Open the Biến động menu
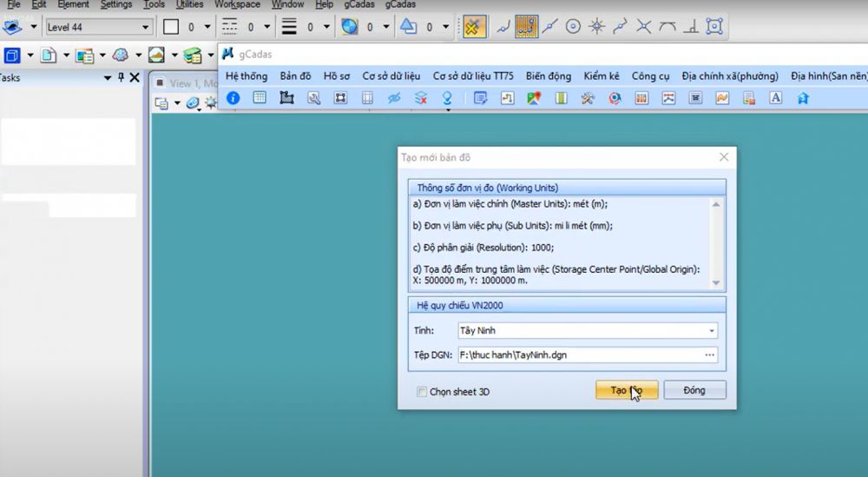The image size is (868, 477). pyautogui.click(x=549, y=76)
